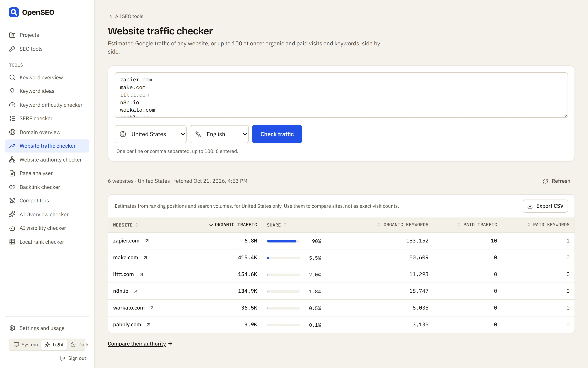Open the Backlink checker tool
This screenshot has height=368, width=588.
point(47,187)
